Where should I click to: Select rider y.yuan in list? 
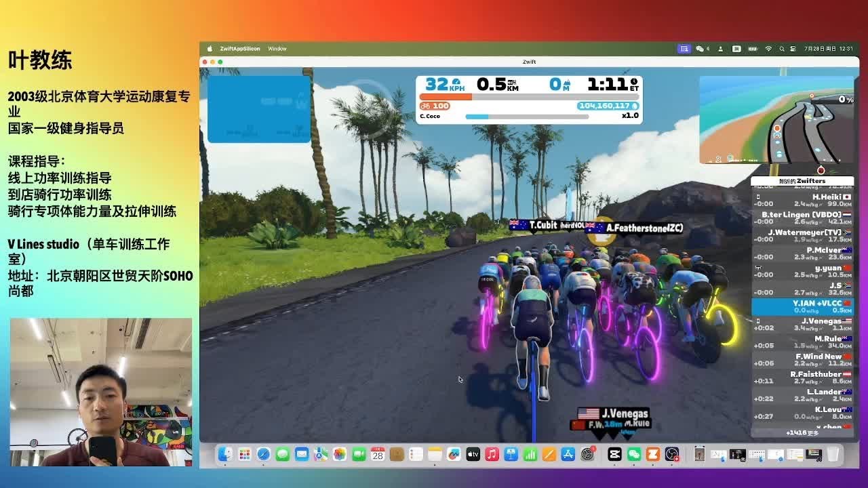802,271
